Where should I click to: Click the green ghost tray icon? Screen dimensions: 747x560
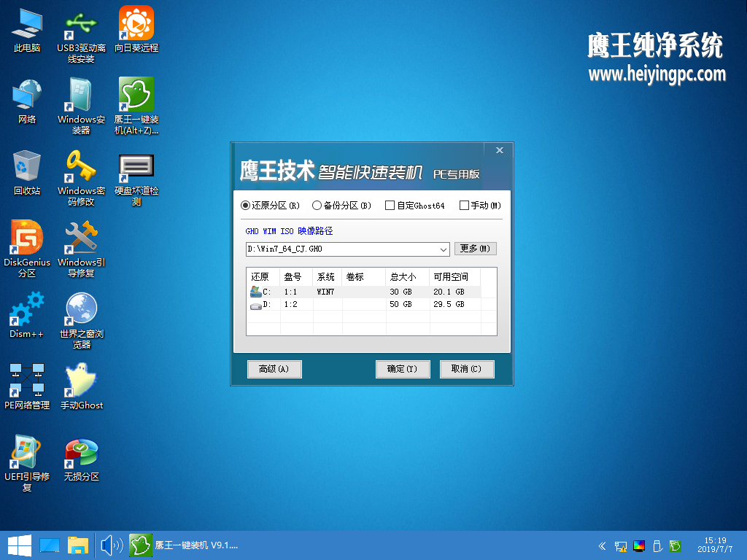(x=675, y=546)
